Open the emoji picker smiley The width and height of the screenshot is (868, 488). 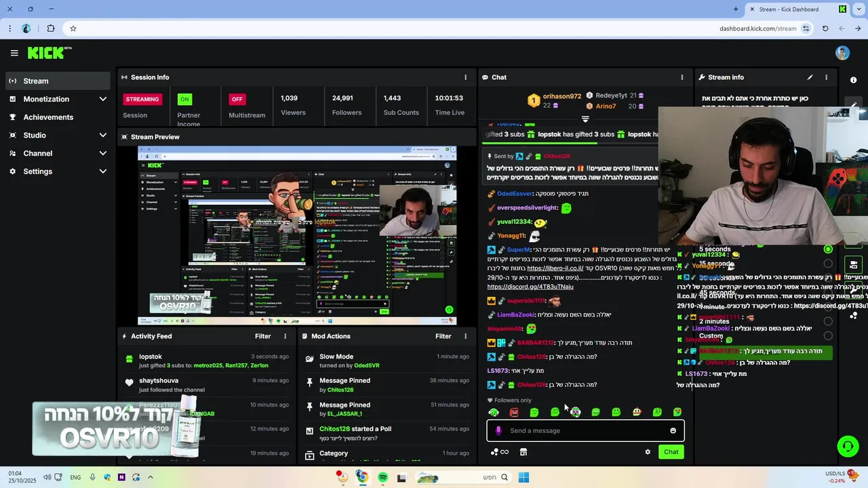coord(673,430)
